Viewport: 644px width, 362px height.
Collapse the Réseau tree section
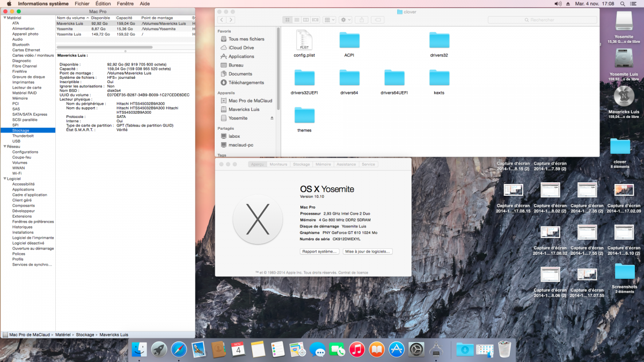click(x=4, y=146)
